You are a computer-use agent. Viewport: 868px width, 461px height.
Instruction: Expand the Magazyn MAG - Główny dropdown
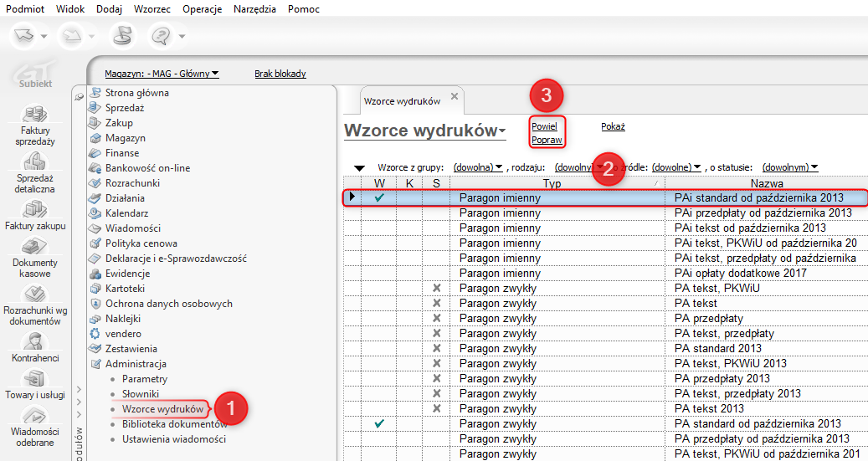click(x=162, y=74)
